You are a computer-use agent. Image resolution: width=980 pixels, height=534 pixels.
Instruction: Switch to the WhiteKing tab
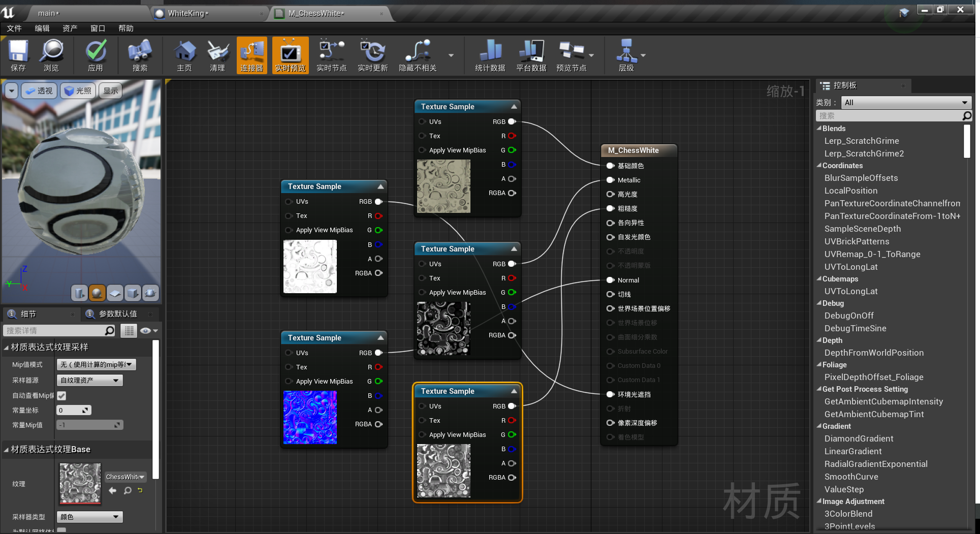pos(187,13)
